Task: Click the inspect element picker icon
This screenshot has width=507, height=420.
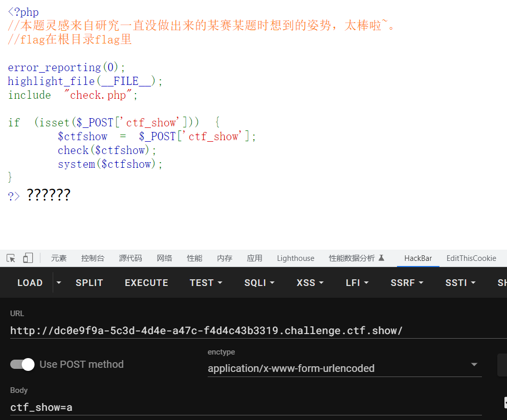Action: click(11, 258)
